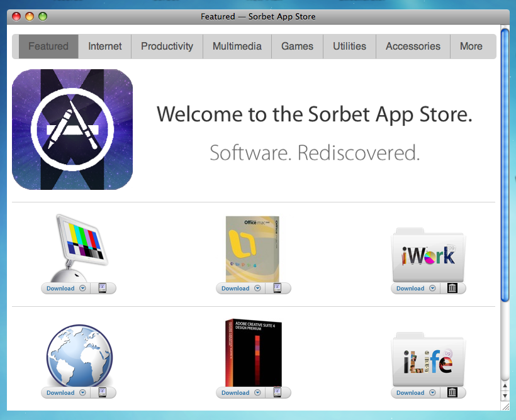Open the color-bars iMac monitor app icon
Screen dimensions: 516x420
point(79,248)
